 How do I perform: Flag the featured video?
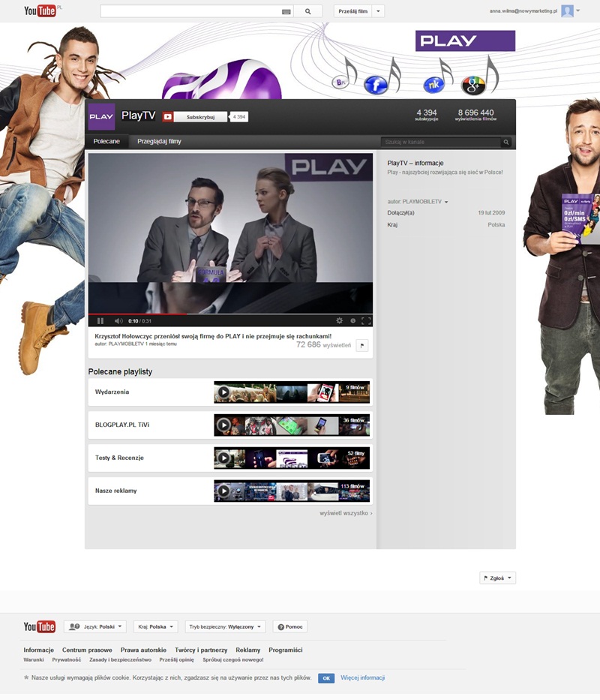[x=362, y=346]
